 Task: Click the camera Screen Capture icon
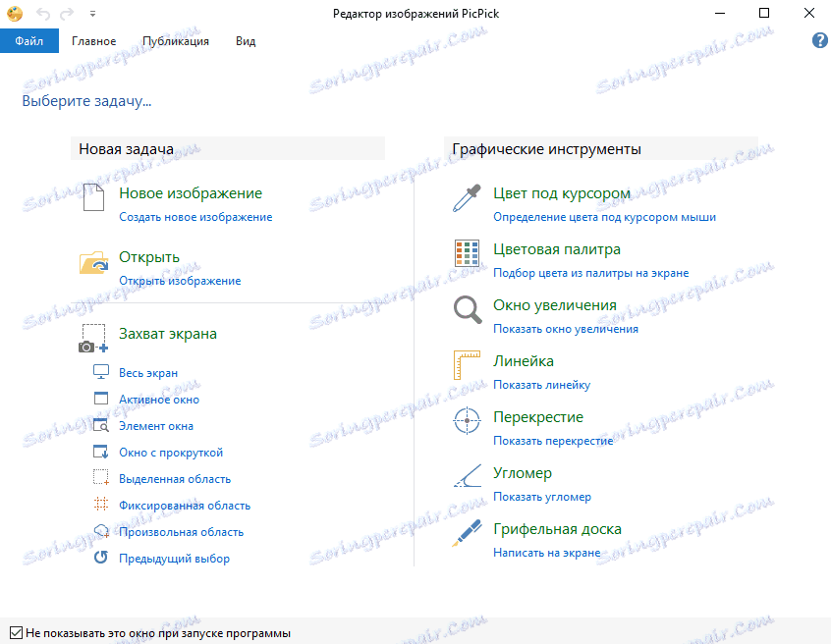[x=93, y=339]
